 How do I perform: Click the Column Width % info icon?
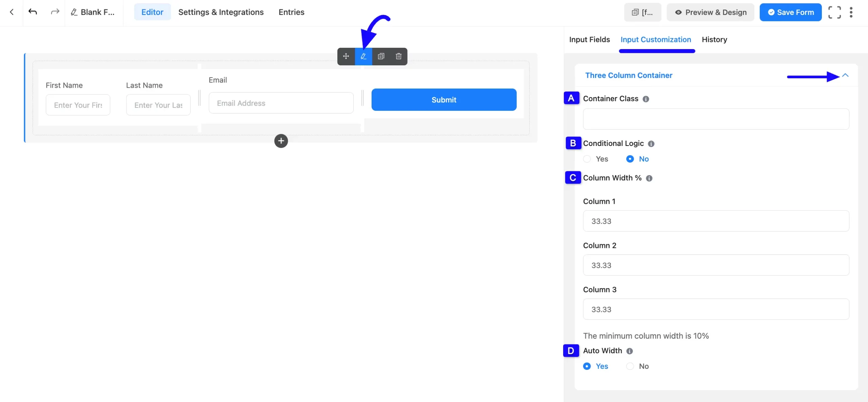click(649, 178)
